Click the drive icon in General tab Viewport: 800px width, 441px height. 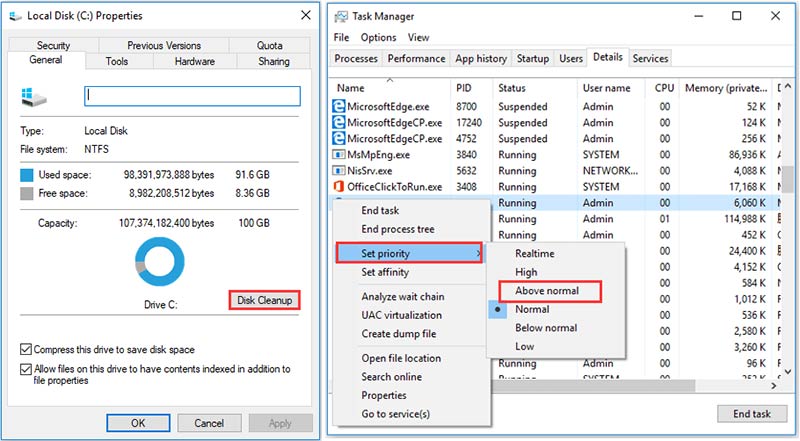31,96
